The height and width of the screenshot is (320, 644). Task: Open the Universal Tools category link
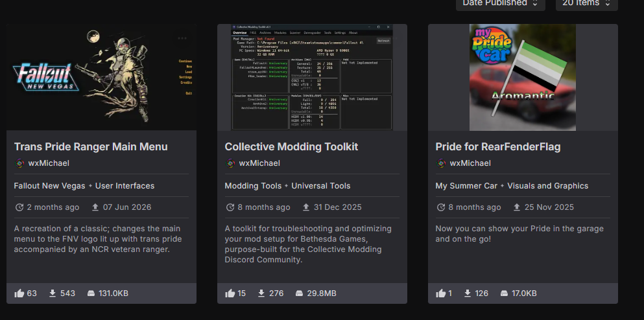[321, 186]
